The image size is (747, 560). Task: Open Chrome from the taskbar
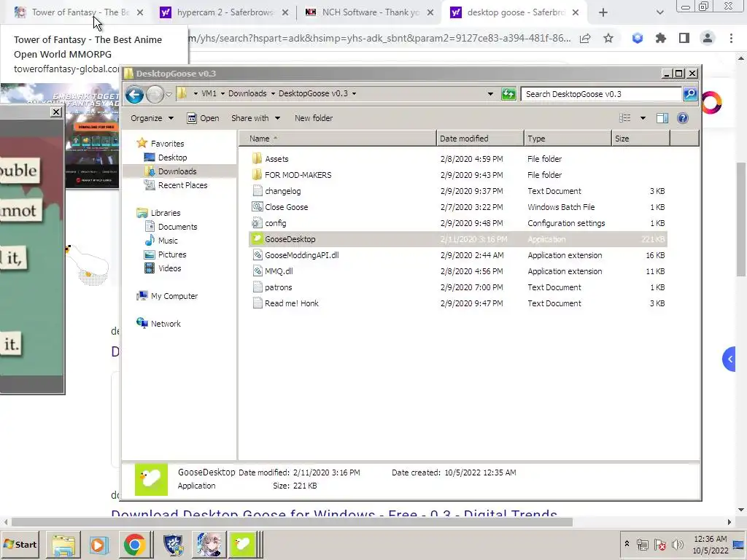pos(134,544)
